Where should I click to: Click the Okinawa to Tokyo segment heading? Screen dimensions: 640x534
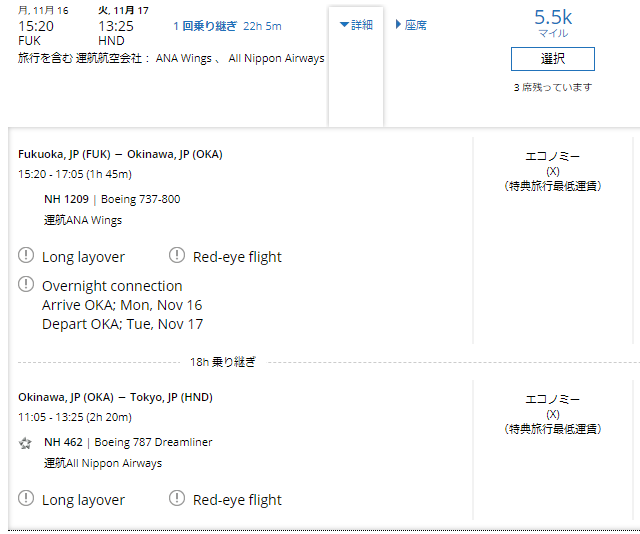tap(116, 397)
